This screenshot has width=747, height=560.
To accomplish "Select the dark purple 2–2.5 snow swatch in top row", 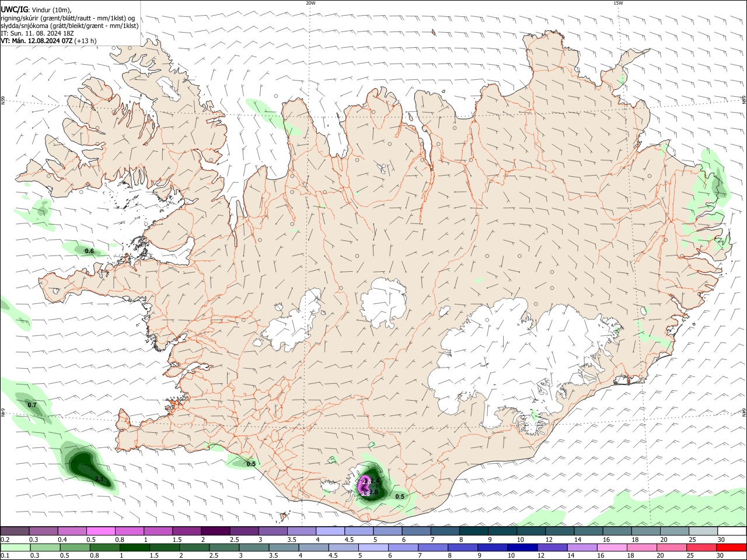I will 215,531.
